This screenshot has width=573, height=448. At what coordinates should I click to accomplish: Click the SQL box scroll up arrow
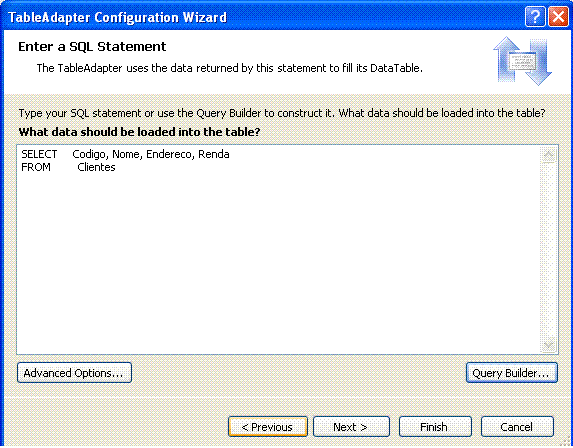pyautogui.click(x=549, y=155)
